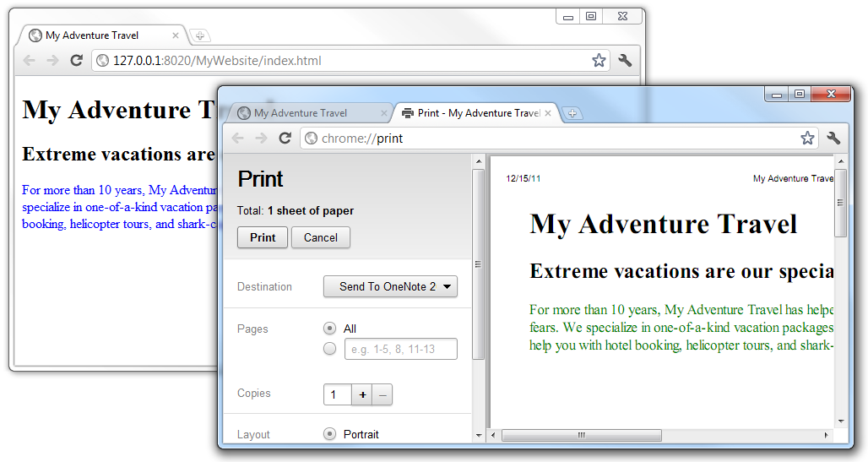868x462 pixels.
Task: Select the Print - My Adventure Travel tab
Action: click(x=477, y=113)
